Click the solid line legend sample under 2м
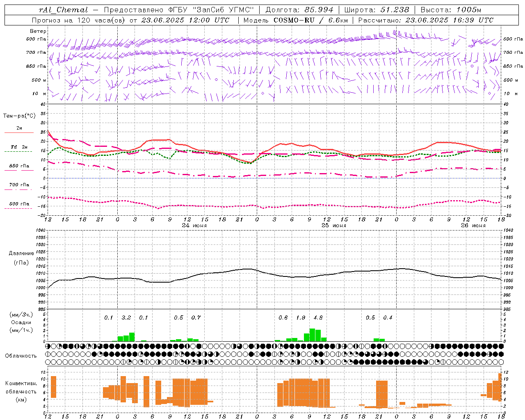This screenshot has width=525, height=420. pos(19,133)
